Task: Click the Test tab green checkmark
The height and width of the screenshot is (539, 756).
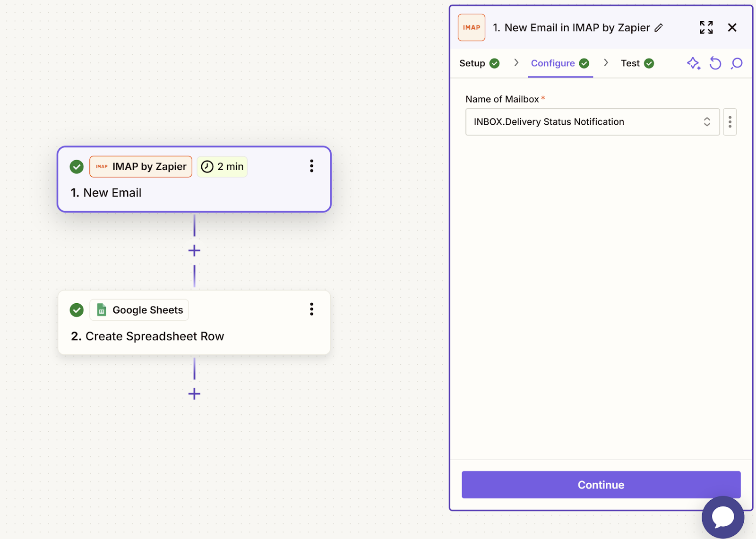Action: (x=649, y=63)
